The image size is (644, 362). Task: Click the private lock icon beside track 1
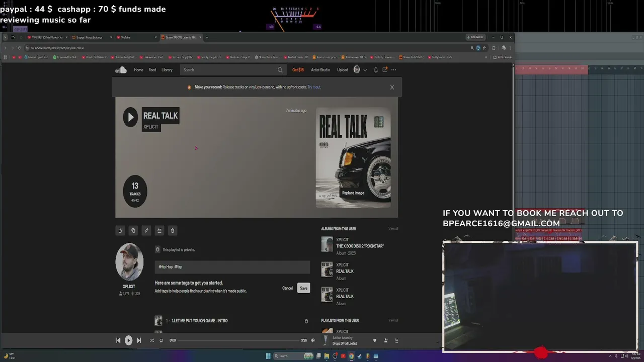coord(306,321)
